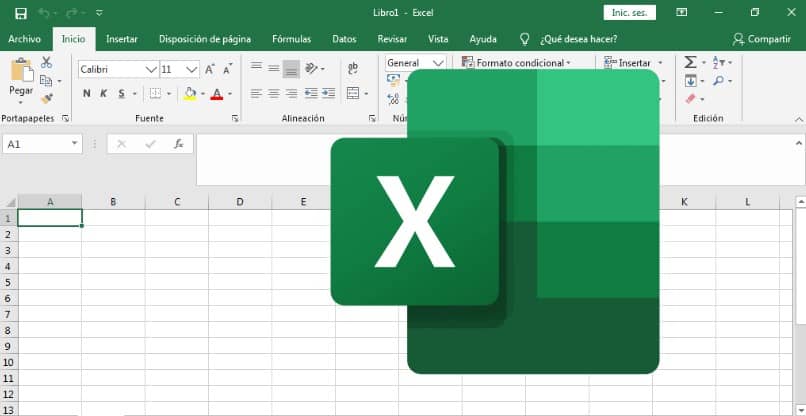Viewport: 806px width, 416px height.
Task: Expand the Name Box A1 dropdown arrow
Action: pyautogui.click(x=75, y=144)
